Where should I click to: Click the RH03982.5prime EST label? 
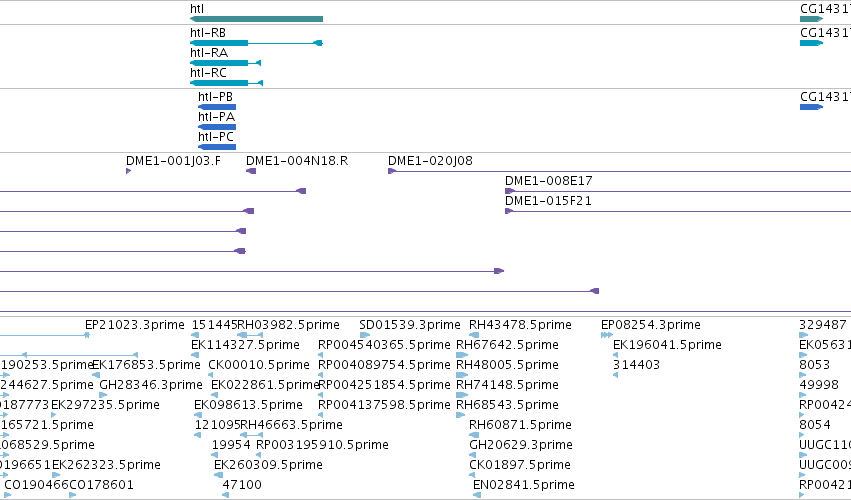point(289,325)
